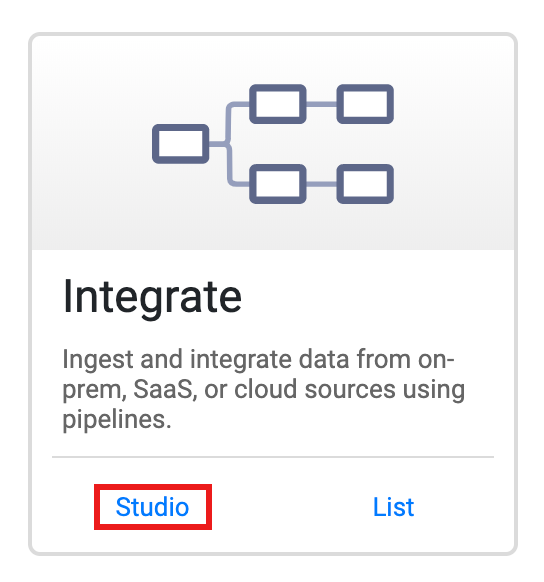The image size is (544, 582).
Task: Click the gray header area right of diagram
Action: 453,144
